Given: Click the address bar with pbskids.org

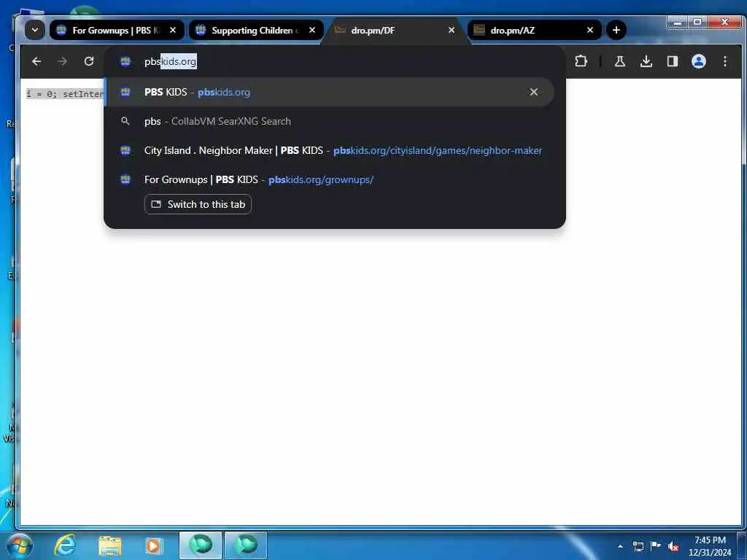Looking at the screenshot, I should (x=333, y=61).
